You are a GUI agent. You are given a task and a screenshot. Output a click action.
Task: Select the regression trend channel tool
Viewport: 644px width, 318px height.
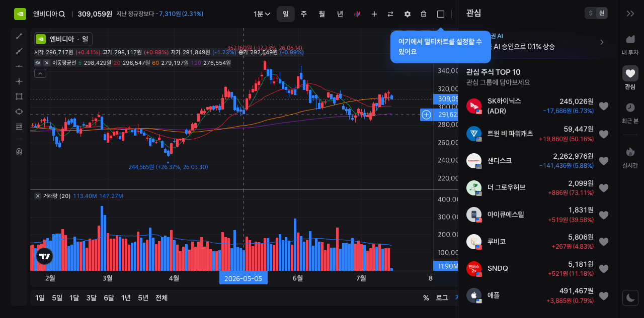click(19, 51)
